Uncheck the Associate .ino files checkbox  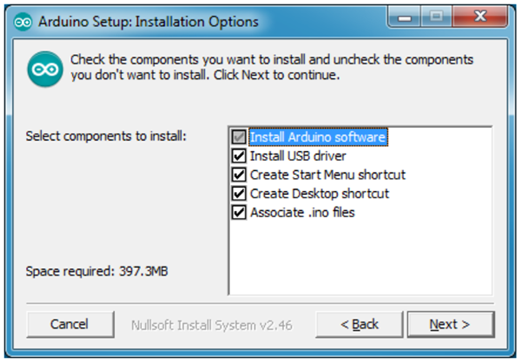[239, 212]
